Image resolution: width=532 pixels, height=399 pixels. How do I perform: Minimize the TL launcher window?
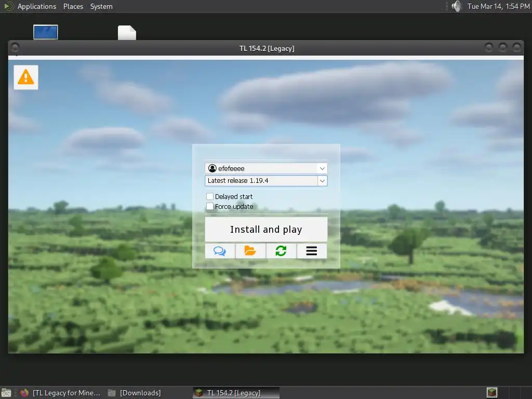tap(488, 47)
